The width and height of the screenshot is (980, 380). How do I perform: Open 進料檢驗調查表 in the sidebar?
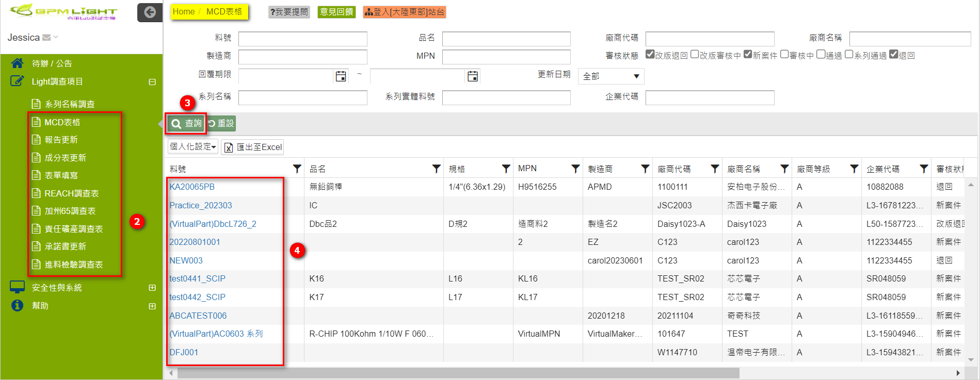(x=73, y=265)
